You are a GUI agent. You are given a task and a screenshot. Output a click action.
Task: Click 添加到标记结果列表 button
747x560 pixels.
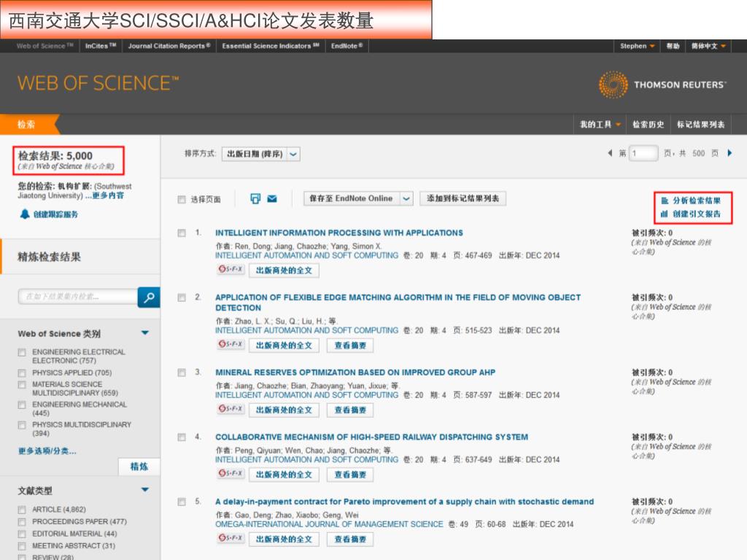pyautogui.click(x=462, y=198)
